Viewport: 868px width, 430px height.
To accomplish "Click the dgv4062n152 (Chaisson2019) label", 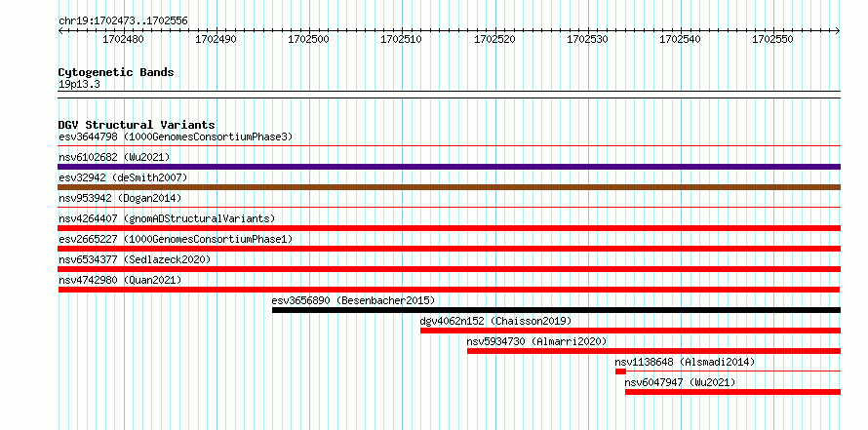I will (495, 321).
